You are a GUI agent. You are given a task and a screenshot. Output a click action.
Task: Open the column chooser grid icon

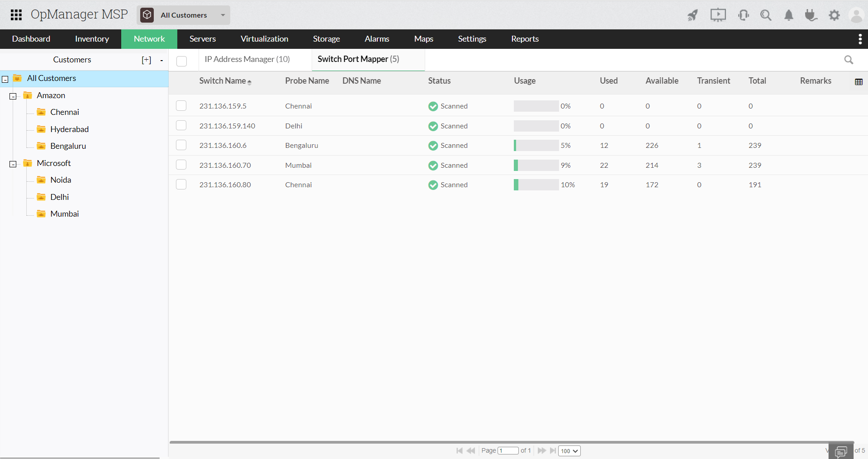click(859, 82)
